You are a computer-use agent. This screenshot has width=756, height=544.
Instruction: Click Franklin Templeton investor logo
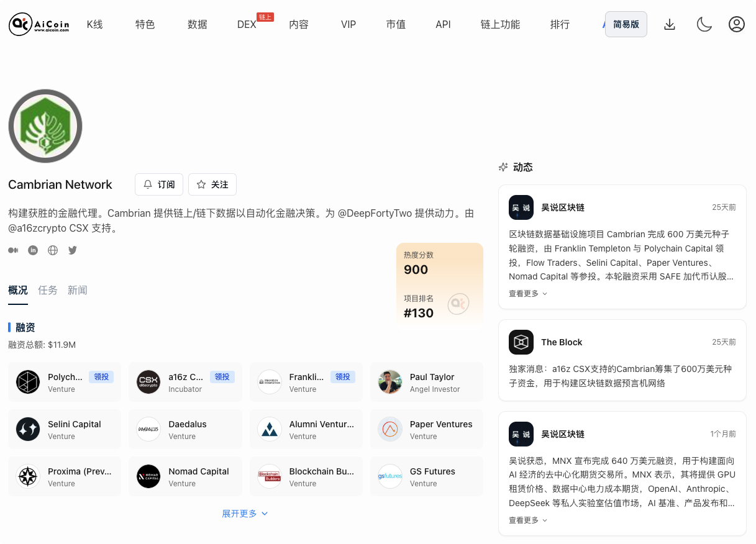tap(270, 382)
